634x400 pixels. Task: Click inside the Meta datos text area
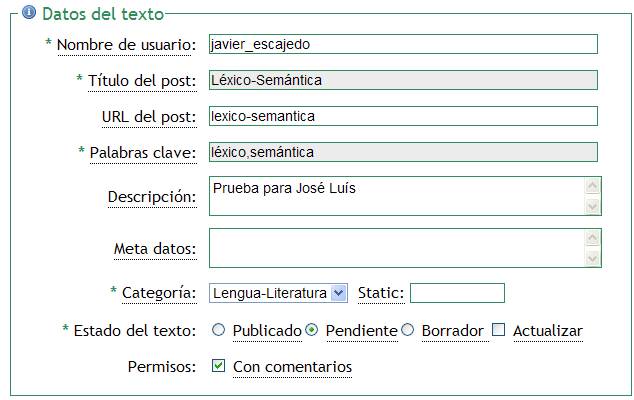(x=397, y=248)
